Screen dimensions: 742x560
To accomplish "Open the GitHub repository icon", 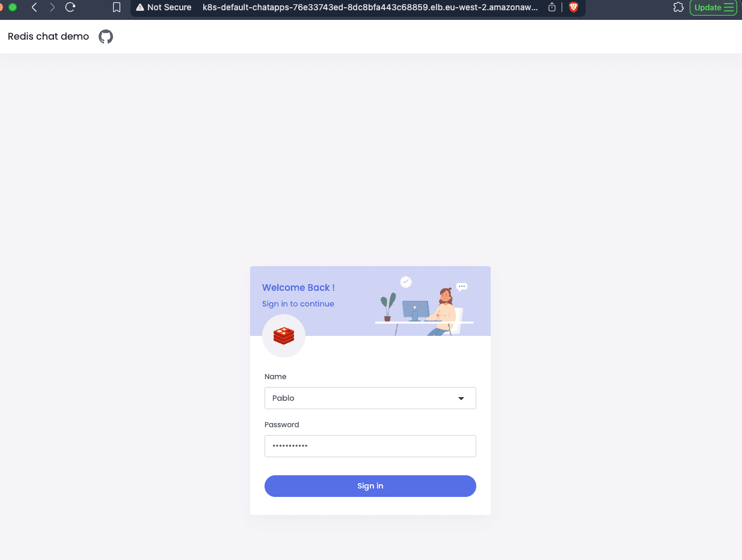I will coord(106,37).
